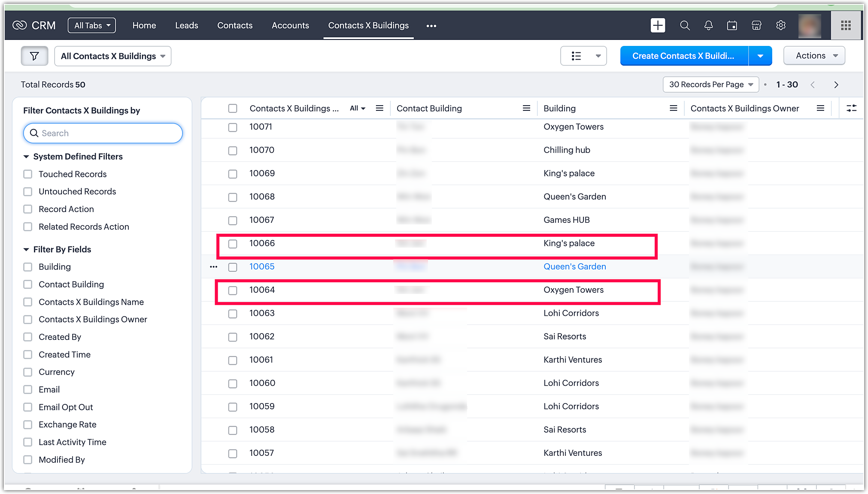Collapse the System Defined Filters section

26,157
